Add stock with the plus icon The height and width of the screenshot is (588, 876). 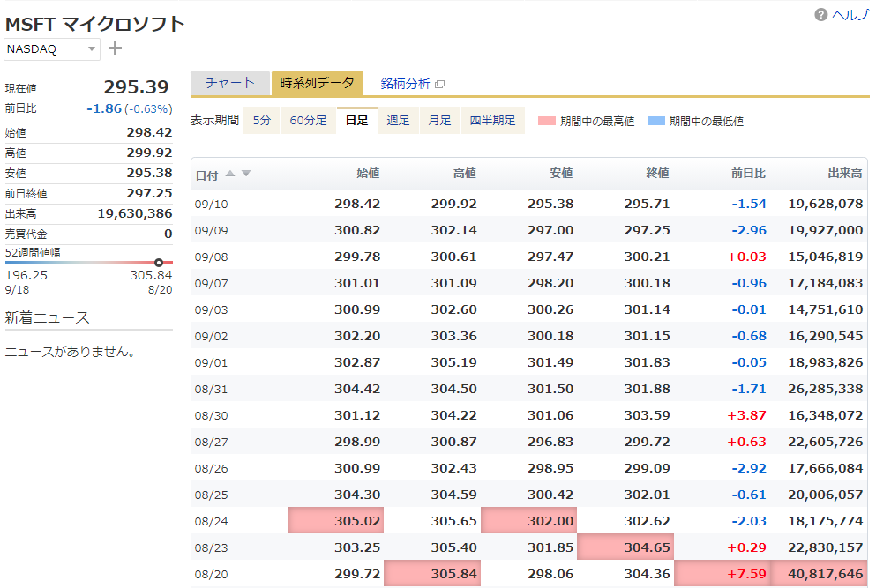click(115, 48)
